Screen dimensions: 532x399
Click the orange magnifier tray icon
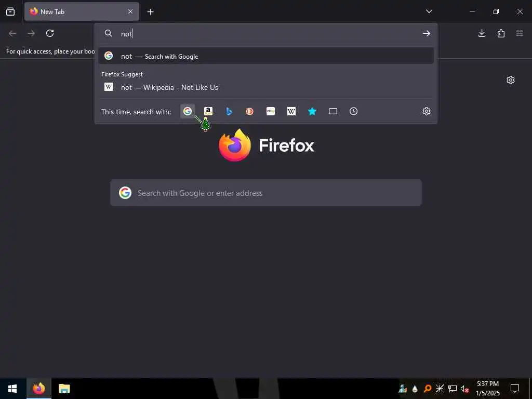pyautogui.click(x=428, y=389)
